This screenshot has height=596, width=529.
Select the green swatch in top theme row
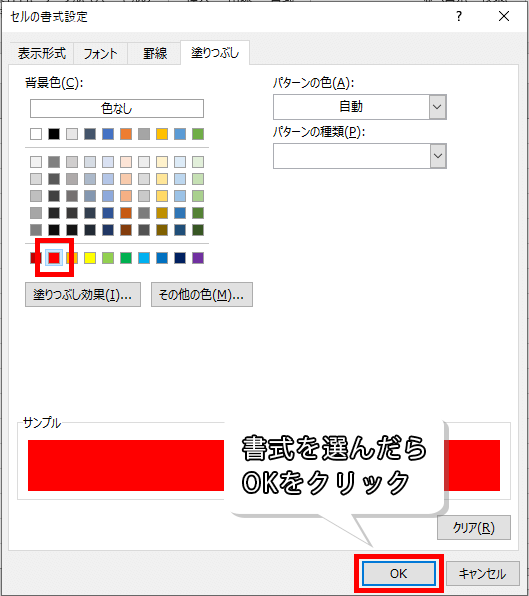pyautogui.click(x=198, y=134)
